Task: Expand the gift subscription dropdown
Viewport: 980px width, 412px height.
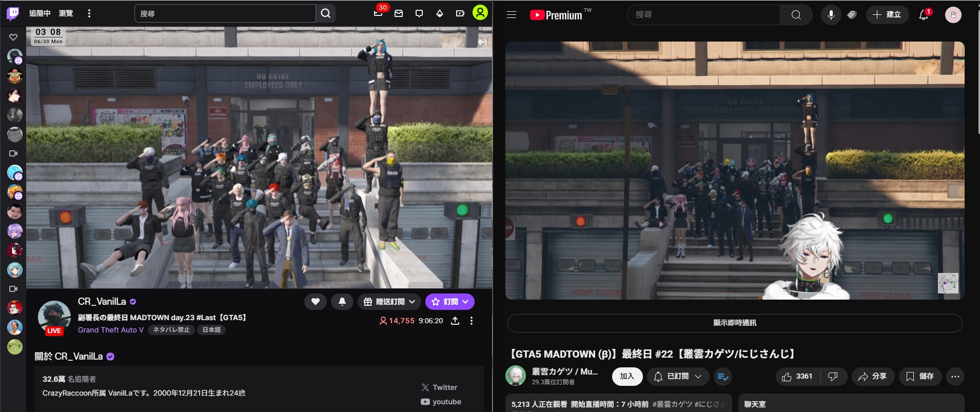Action: coord(389,302)
